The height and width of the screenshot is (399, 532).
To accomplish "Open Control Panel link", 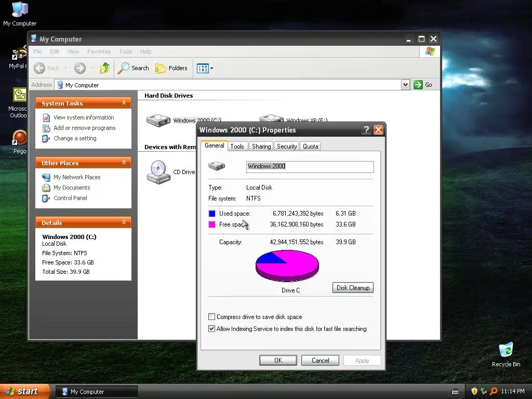I will [x=70, y=198].
